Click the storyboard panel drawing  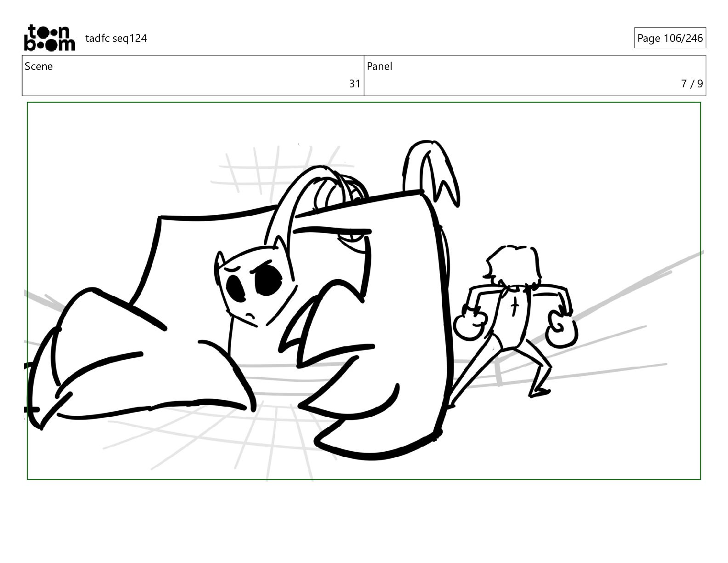click(364, 291)
